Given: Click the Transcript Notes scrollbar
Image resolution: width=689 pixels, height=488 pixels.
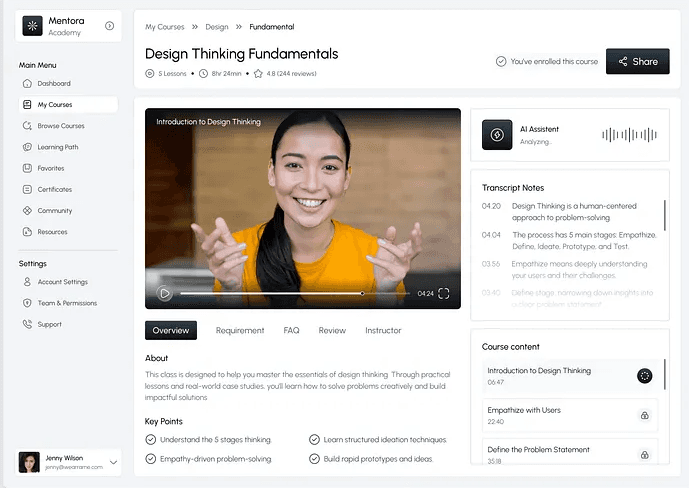Looking at the screenshot, I should pos(665,215).
